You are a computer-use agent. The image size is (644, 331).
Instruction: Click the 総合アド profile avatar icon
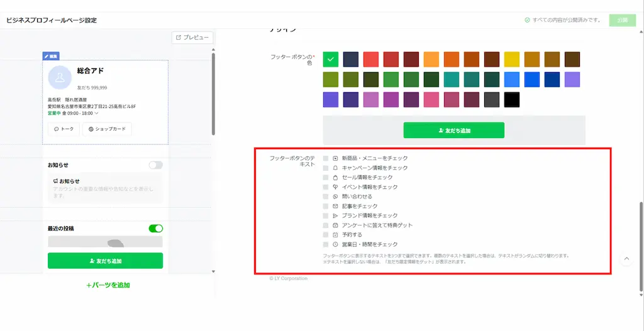click(x=60, y=77)
